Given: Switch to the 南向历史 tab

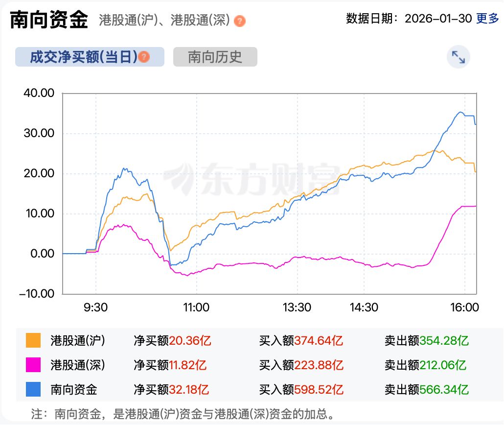Looking at the screenshot, I should 214,57.
